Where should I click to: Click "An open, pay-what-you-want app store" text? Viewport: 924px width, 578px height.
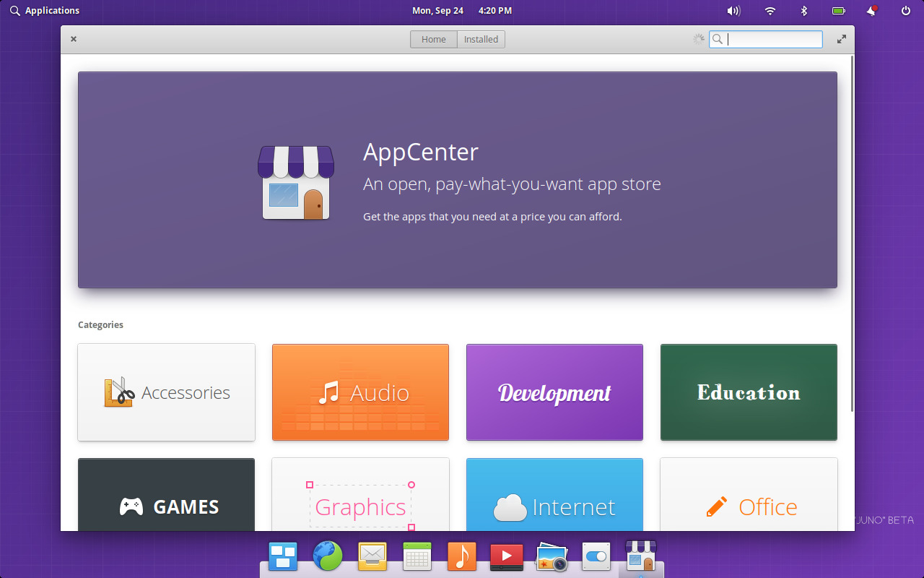[x=512, y=184]
